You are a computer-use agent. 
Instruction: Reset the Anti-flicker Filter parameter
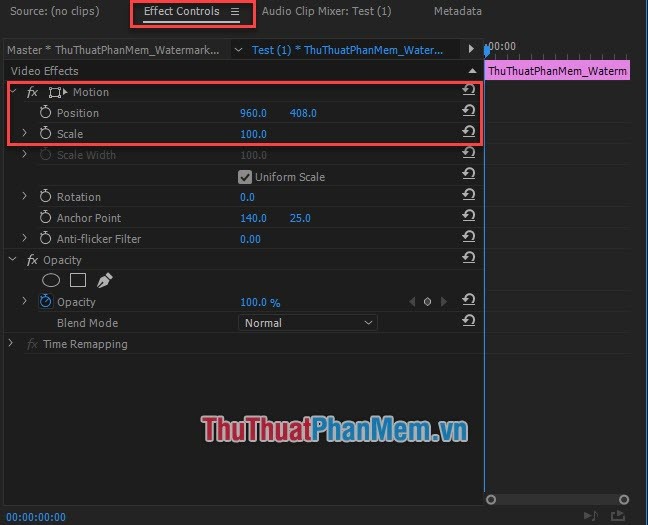(468, 236)
